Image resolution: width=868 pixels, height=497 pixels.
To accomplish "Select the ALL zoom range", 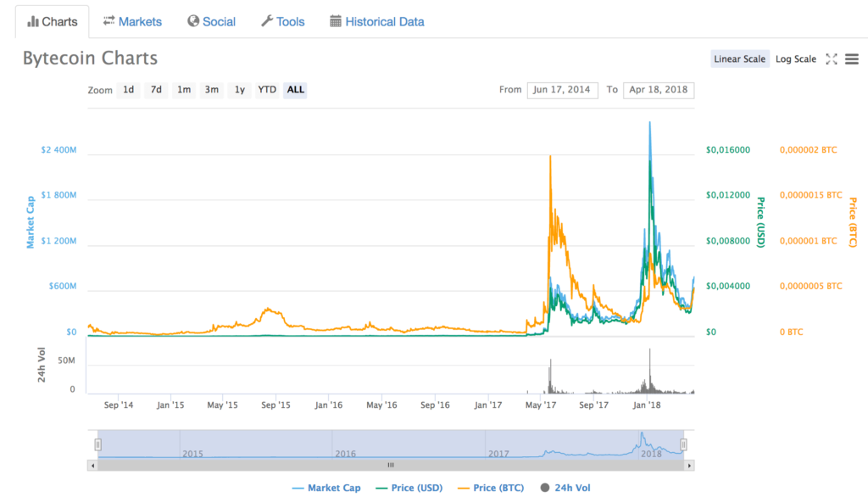I will [x=295, y=90].
